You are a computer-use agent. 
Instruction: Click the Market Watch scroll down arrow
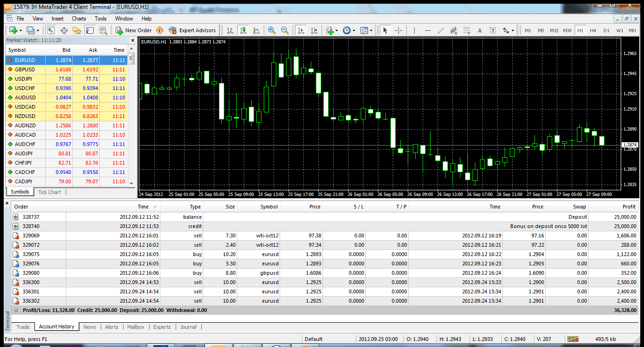tap(131, 183)
